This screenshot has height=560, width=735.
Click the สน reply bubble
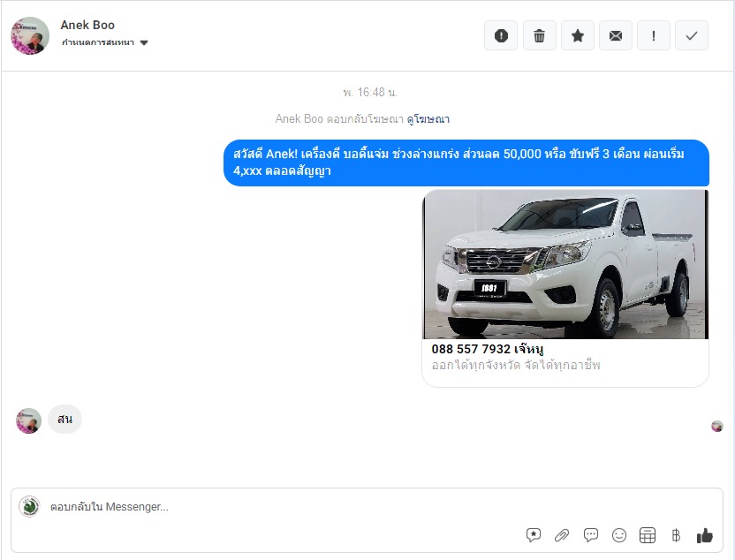click(x=64, y=419)
